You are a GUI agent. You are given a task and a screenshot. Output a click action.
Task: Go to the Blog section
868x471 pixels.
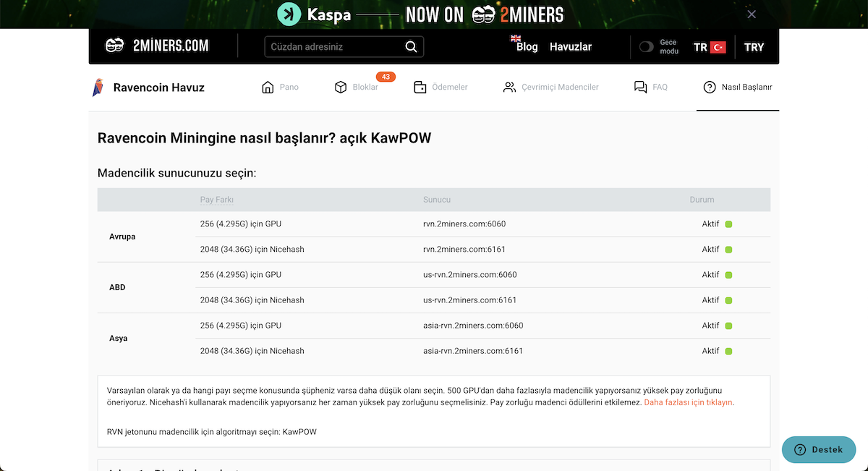tap(526, 46)
